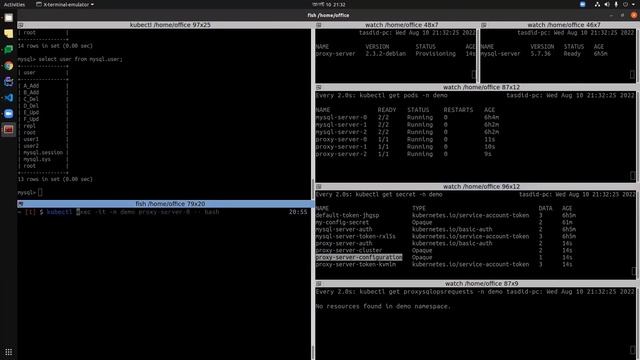Launch Google Chrome from the dock
Viewport: 640px width, 360px height.
pyautogui.click(x=9, y=66)
